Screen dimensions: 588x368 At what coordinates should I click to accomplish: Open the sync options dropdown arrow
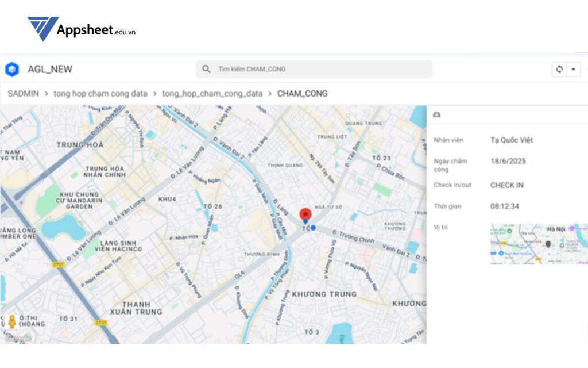coord(573,69)
